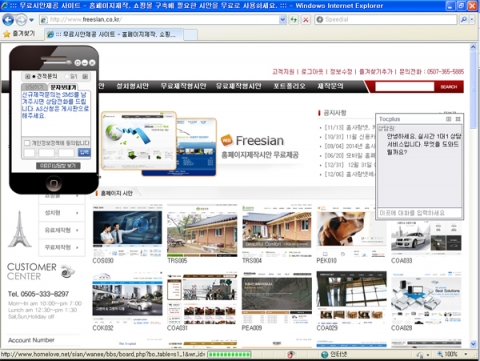Click the small icon left of 견적문의

28,77
